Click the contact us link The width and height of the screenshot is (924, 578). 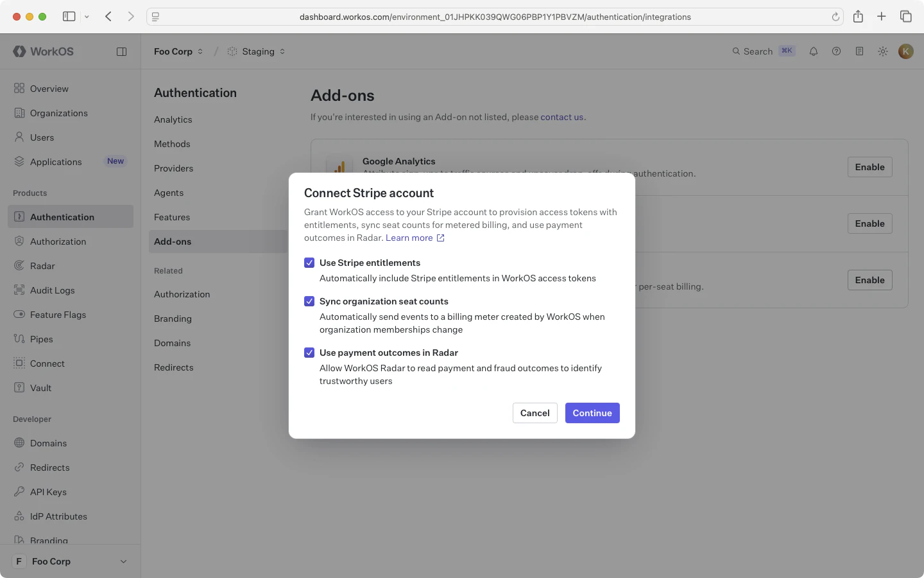pyautogui.click(x=562, y=117)
